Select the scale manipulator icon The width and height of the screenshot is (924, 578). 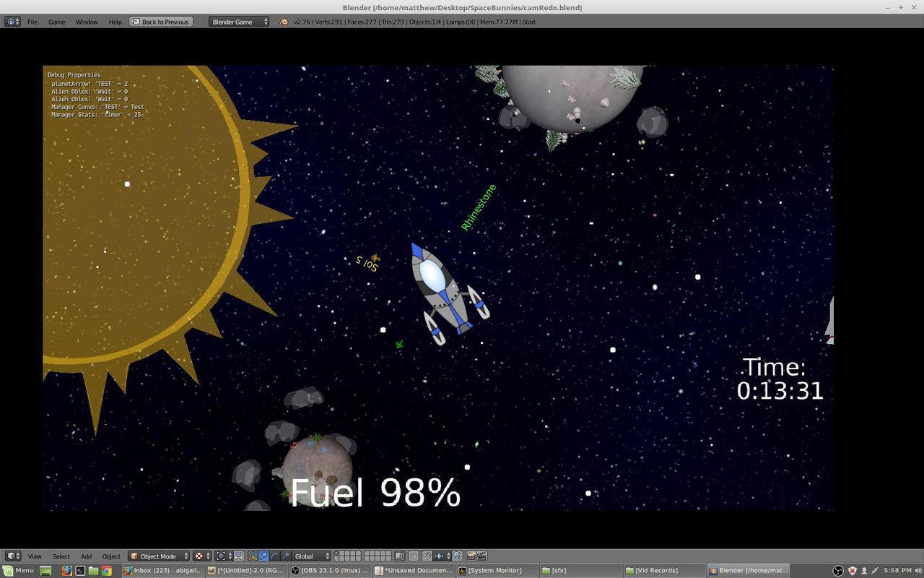click(286, 556)
